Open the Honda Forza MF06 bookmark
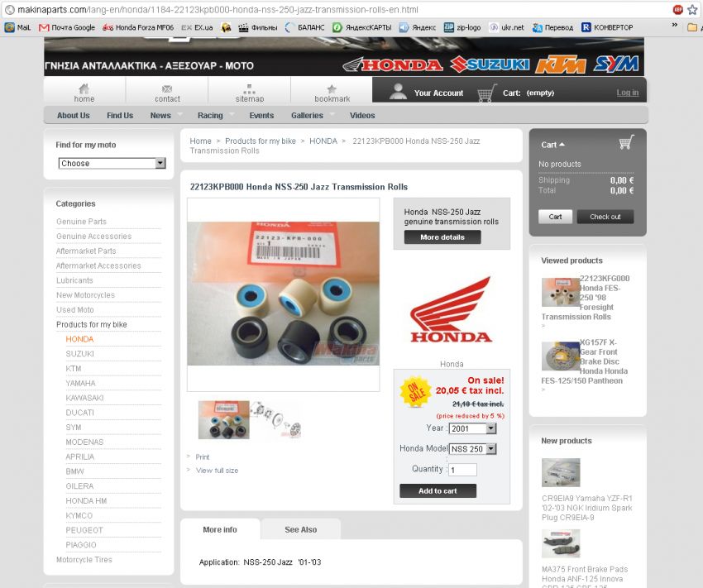The image size is (703, 588). click(138, 27)
